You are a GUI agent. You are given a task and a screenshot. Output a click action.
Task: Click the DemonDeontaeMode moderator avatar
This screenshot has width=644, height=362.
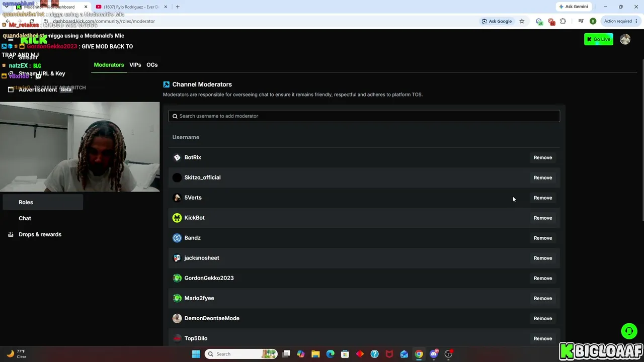(x=177, y=318)
